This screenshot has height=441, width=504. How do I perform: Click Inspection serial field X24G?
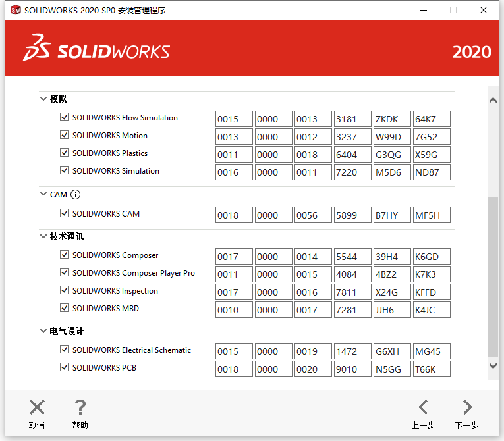coord(392,292)
